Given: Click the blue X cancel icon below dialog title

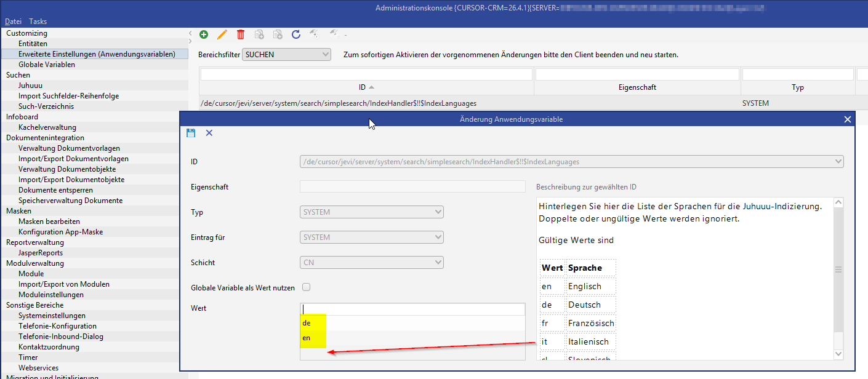Looking at the screenshot, I should (x=209, y=133).
